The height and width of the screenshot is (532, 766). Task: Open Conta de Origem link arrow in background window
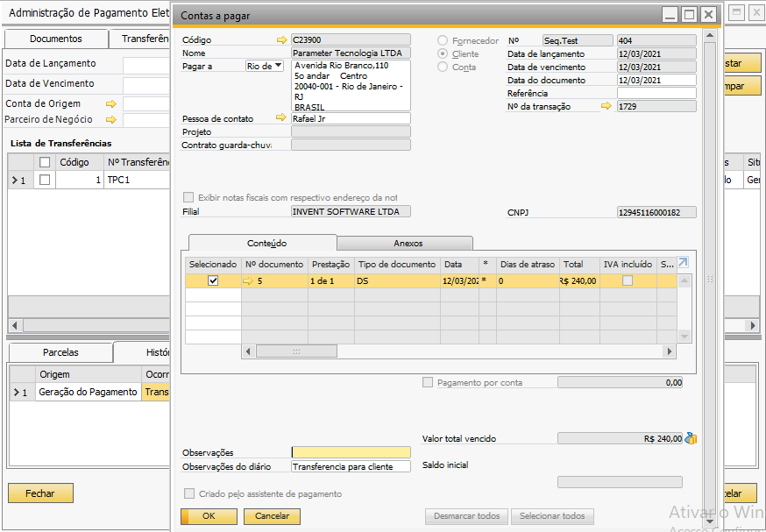(x=111, y=103)
